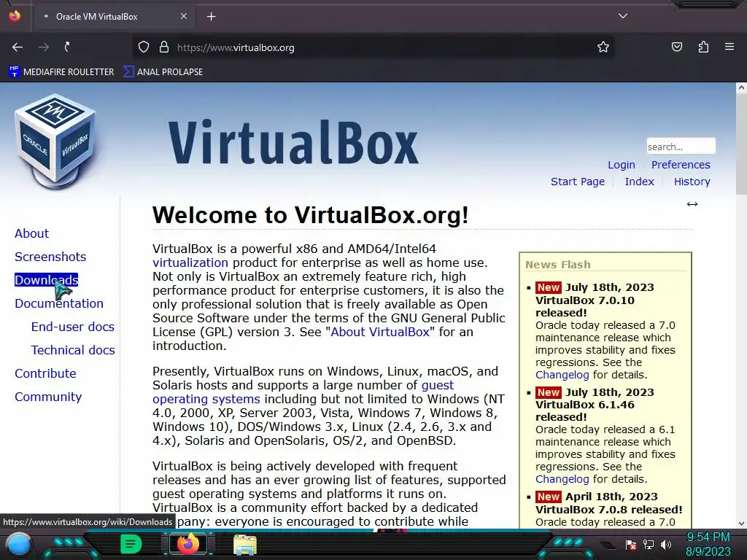Click the "Welcome to VirtualBox.org!" heading
The height and width of the screenshot is (560, 747).
point(311,215)
